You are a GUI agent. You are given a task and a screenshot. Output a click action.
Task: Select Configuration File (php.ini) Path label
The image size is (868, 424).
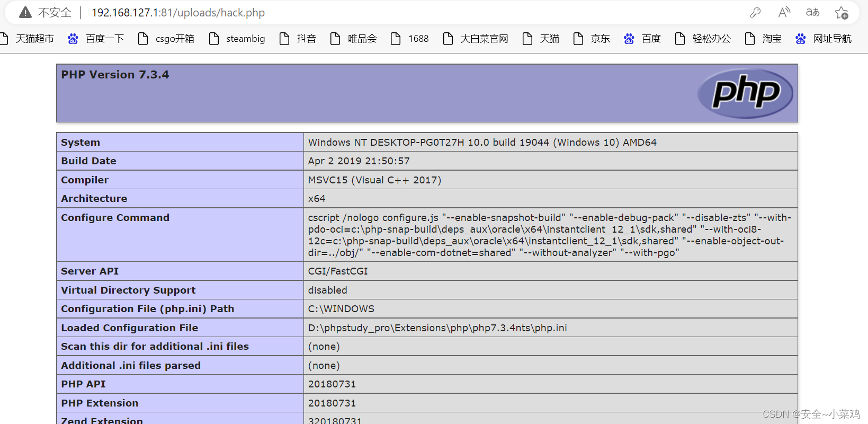[147, 309]
